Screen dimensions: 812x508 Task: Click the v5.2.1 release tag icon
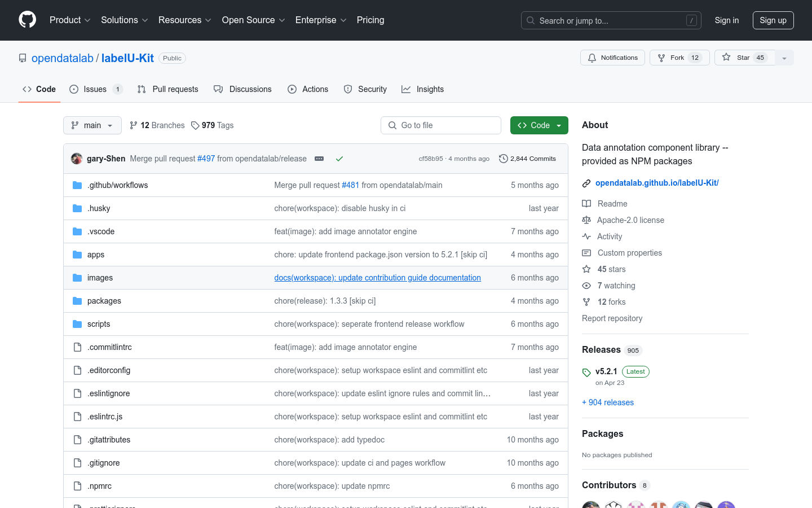586,373
